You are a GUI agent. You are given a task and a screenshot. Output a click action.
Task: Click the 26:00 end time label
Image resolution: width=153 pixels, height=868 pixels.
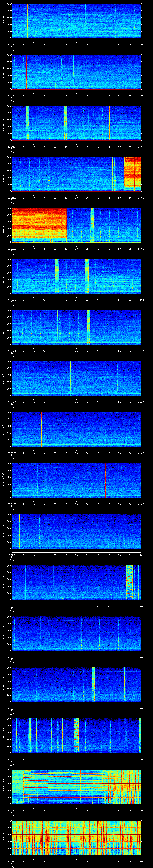click(x=141, y=197)
